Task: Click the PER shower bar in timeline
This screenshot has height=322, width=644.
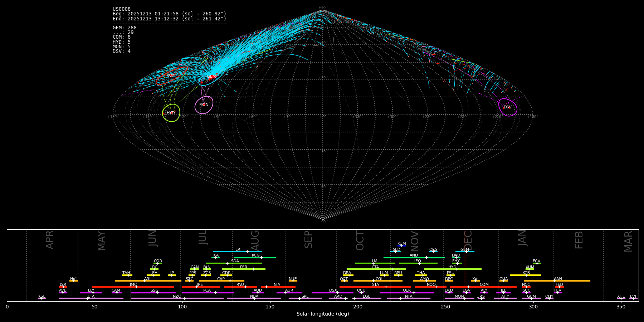Action: coord(244,269)
